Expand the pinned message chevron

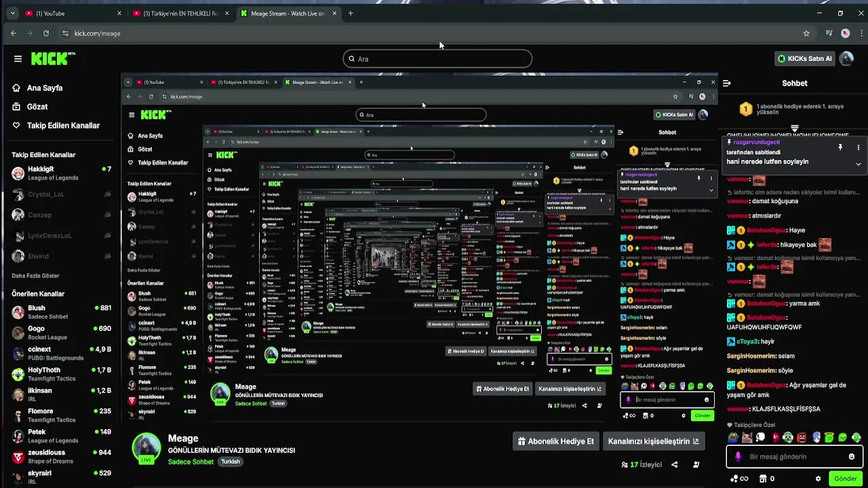pyautogui.click(x=858, y=163)
